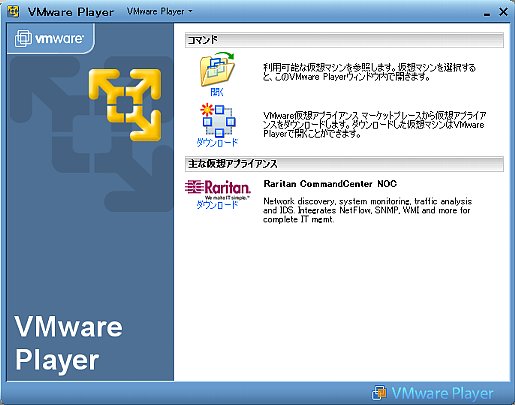
Task: Click the VMware仮想アプライアンス download description text
Action: click(x=374, y=125)
